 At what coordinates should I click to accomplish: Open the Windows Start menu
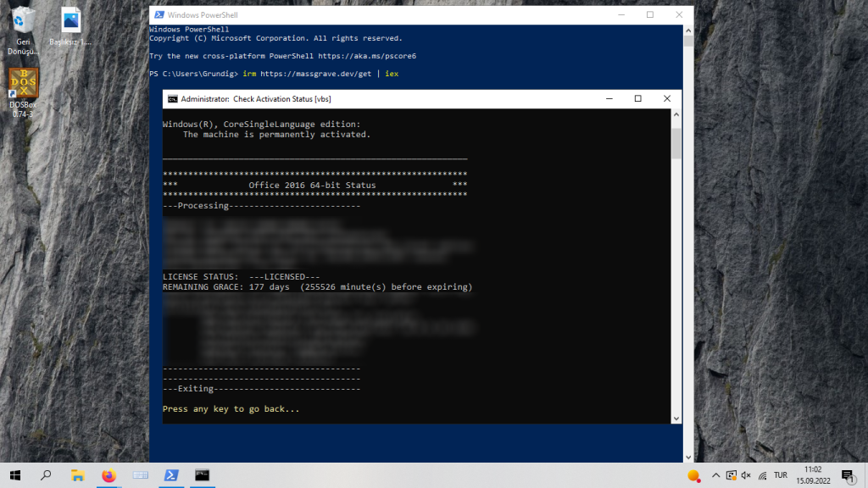[x=15, y=475]
